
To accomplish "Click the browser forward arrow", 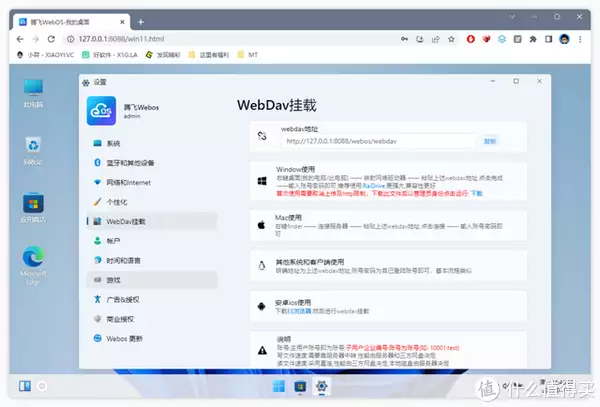I will (36, 39).
